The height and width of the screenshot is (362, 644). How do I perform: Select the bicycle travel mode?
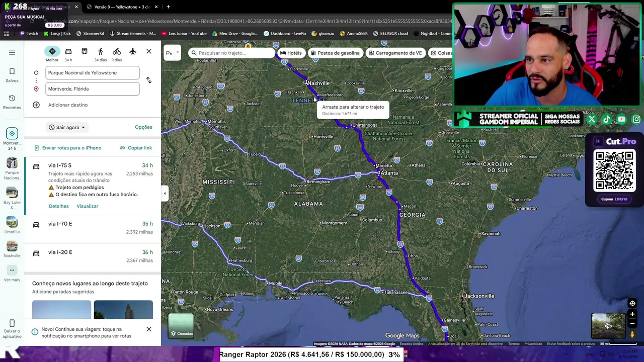(117, 54)
